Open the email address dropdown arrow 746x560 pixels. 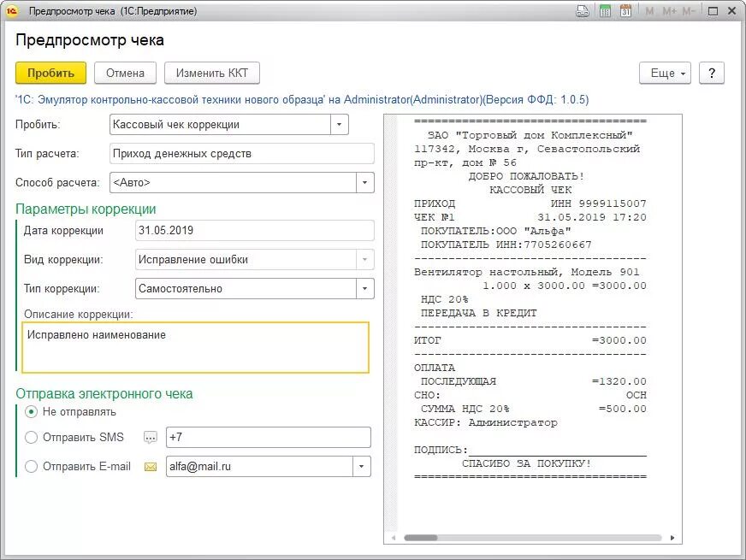[x=362, y=466]
